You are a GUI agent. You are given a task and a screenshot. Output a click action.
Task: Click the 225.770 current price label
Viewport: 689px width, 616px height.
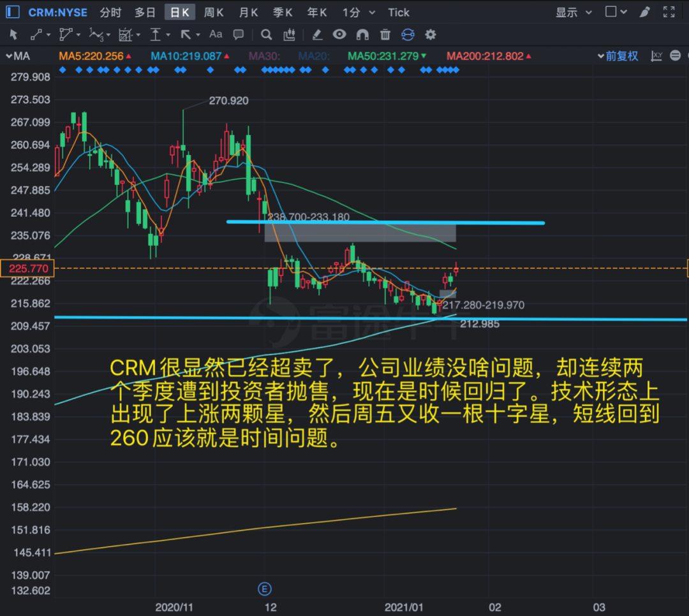coord(27,268)
